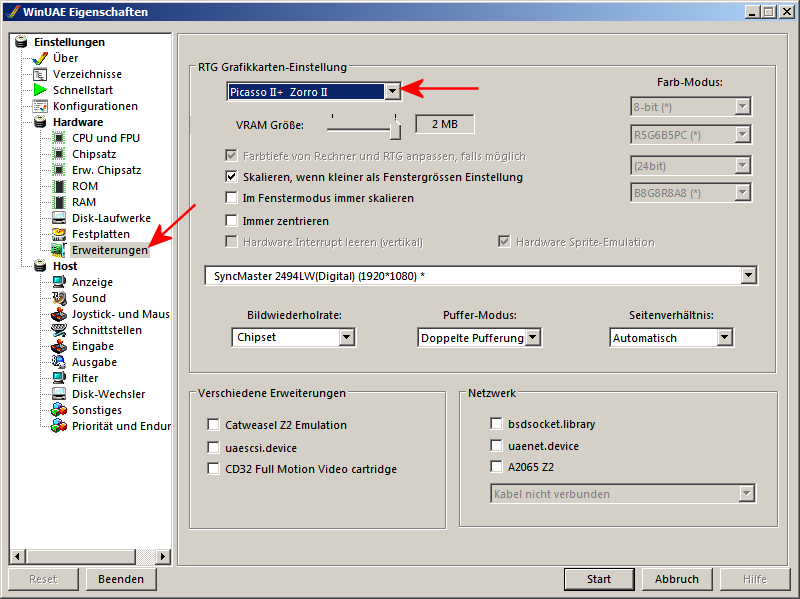Click the Ausgabe icon
Viewport: 800px width, 599px height.
[x=59, y=362]
